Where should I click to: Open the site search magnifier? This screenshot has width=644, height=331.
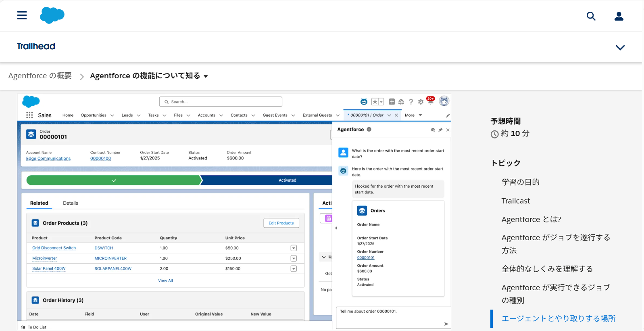point(591,16)
